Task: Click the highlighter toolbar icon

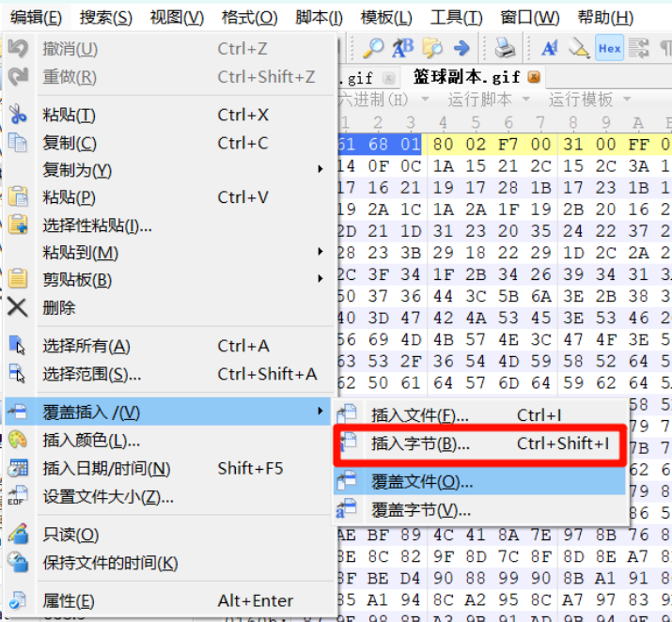Action: tap(579, 48)
